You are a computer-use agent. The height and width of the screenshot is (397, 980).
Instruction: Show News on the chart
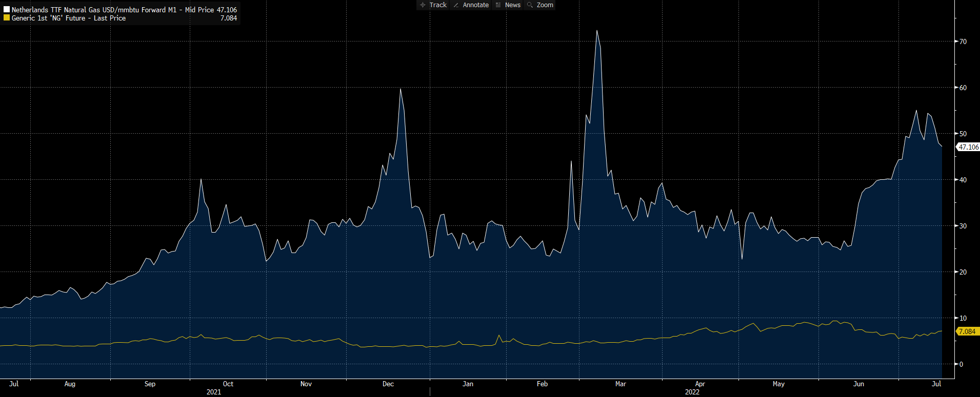(x=508, y=5)
